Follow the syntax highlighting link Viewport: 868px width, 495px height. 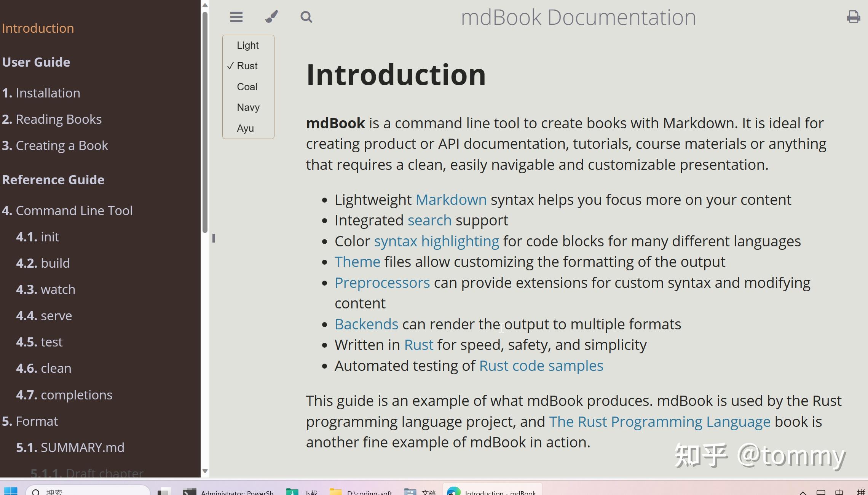click(x=436, y=241)
